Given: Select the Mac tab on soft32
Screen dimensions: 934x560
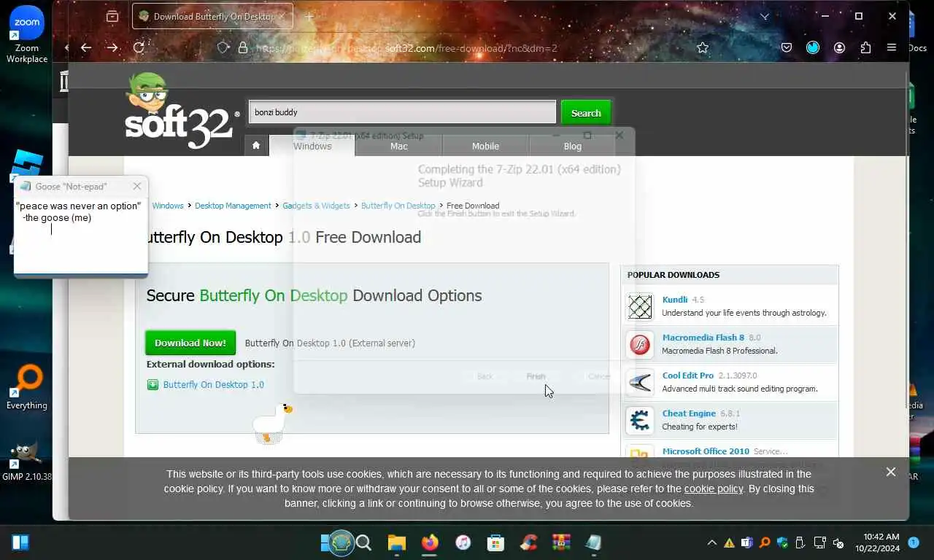Looking at the screenshot, I should (398, 146).
